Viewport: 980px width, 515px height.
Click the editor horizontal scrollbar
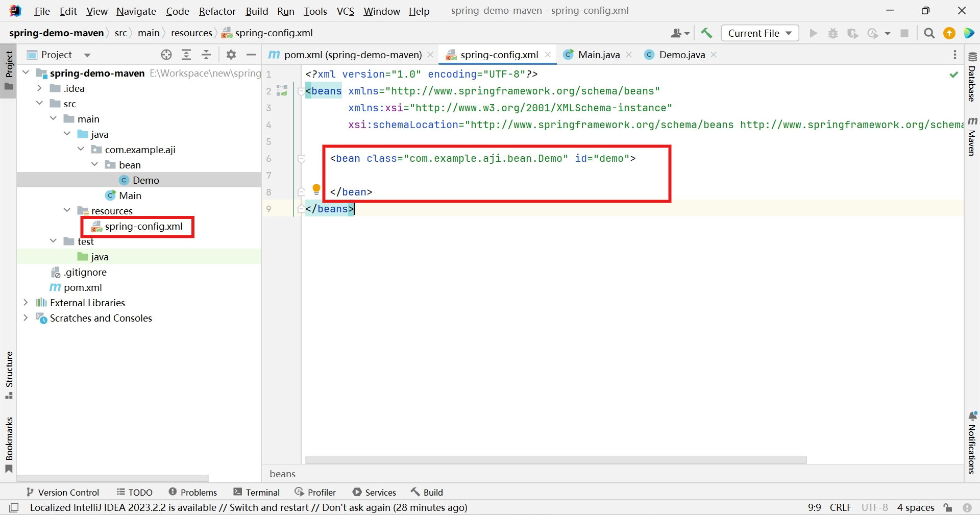point(556,460)
